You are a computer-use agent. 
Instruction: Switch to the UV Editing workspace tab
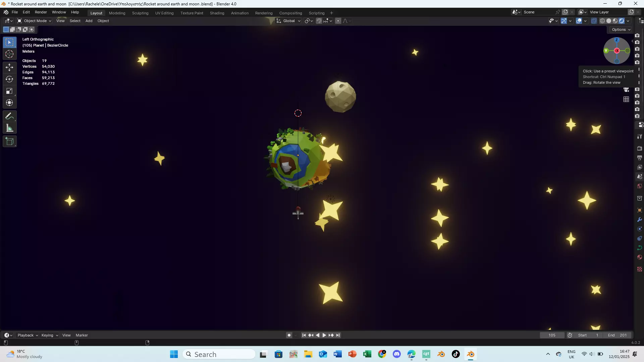click(164, 13)
